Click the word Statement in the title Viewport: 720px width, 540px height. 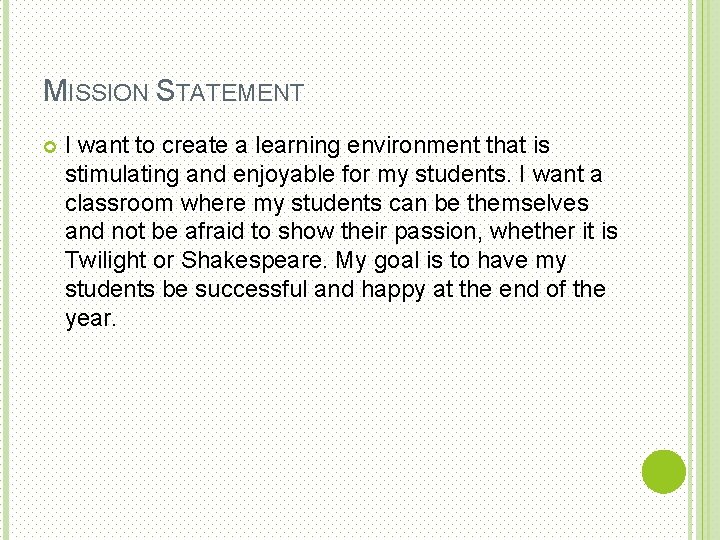230,93
